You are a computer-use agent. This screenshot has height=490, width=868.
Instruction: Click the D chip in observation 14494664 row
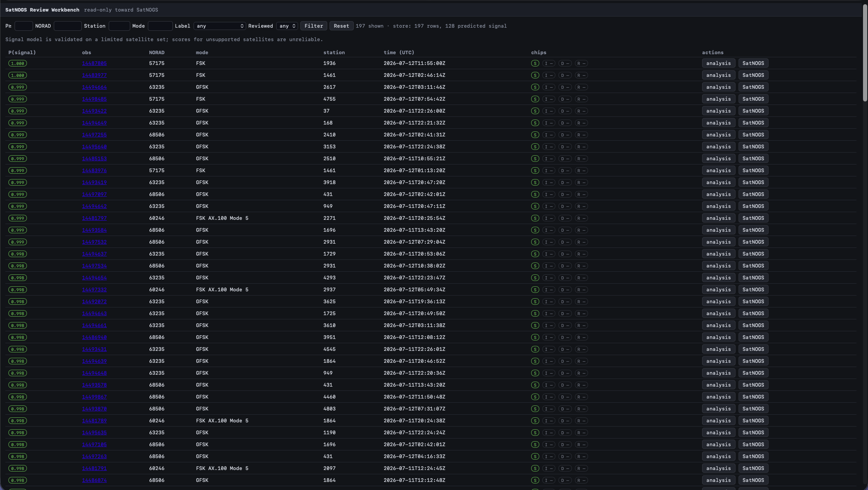pyautogui.click(x=565, y=87)
